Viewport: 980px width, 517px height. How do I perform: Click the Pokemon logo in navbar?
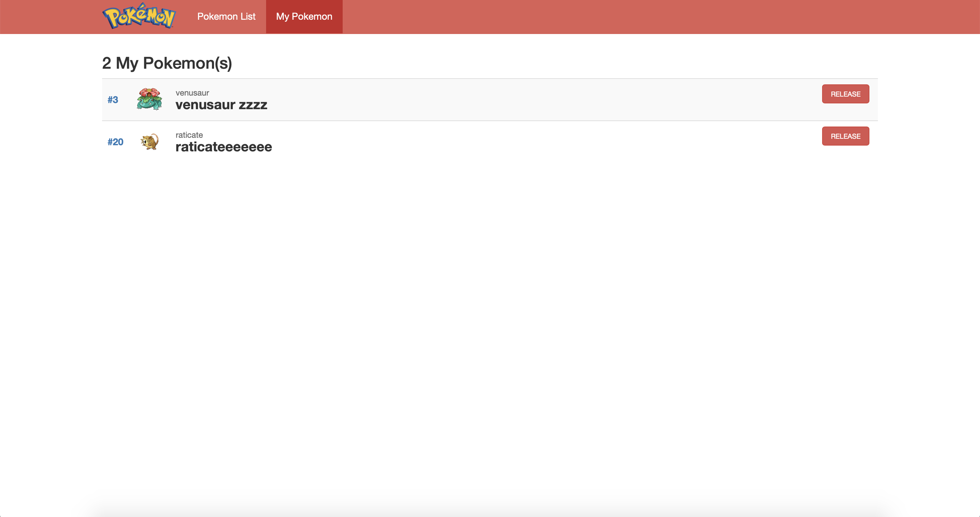(x=139, y=16)
